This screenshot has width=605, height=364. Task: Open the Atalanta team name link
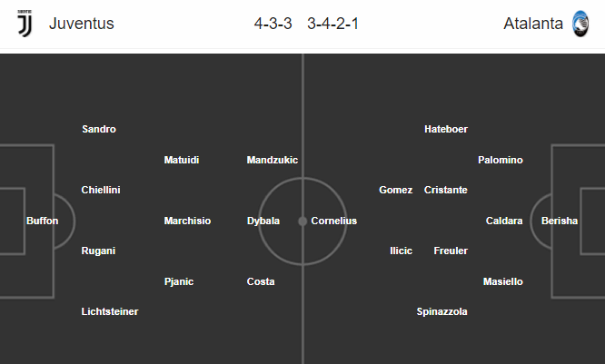(x=533, y=24)
